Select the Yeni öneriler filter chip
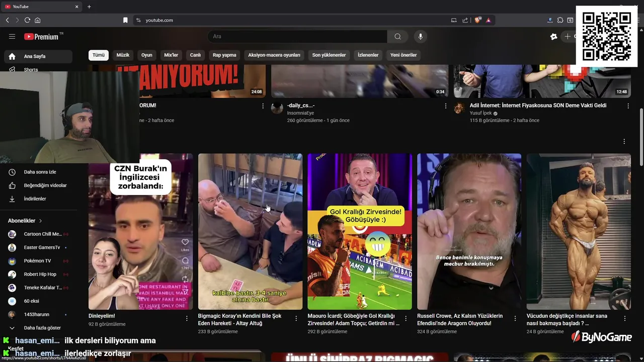 (404, 55)
